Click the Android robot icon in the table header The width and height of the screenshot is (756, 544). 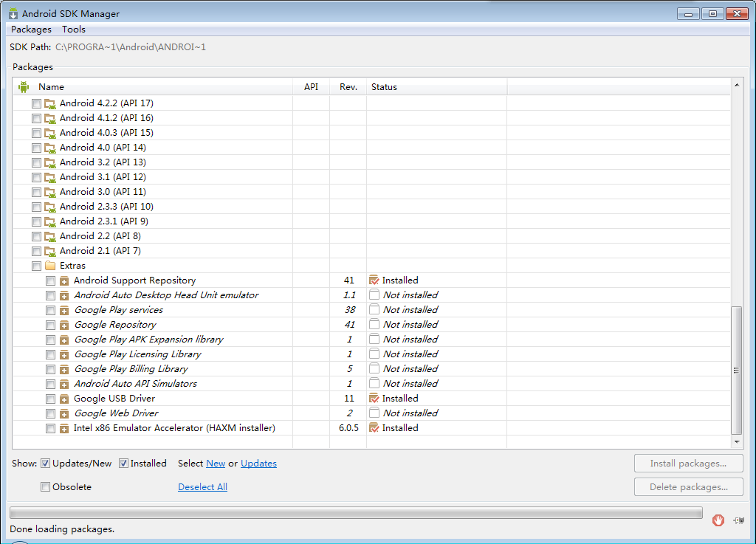(24, 87)
